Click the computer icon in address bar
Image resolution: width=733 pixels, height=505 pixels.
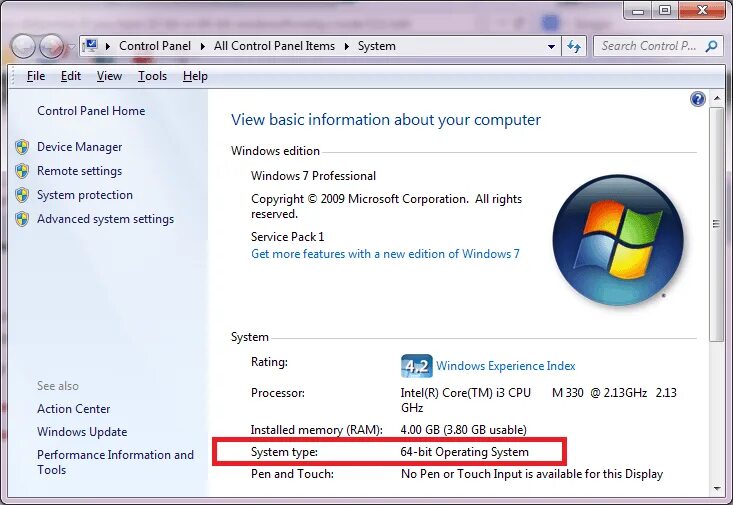(90, 46)
